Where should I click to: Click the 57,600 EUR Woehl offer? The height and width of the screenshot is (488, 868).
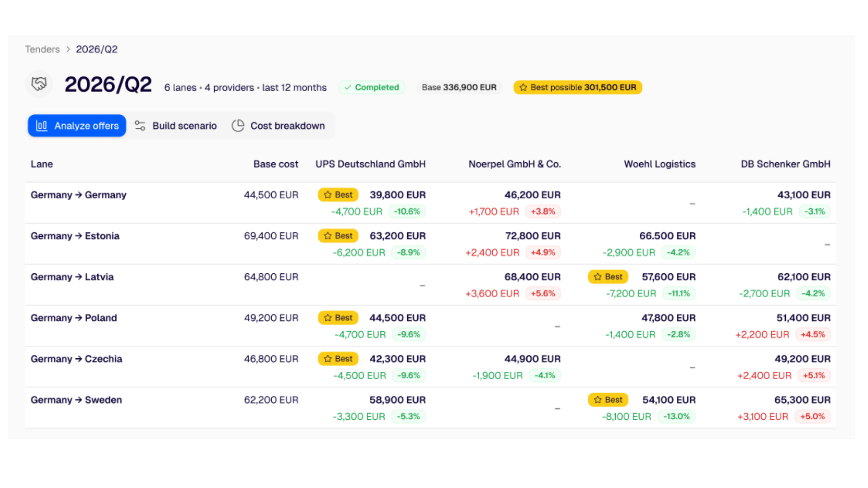[669, 277]
